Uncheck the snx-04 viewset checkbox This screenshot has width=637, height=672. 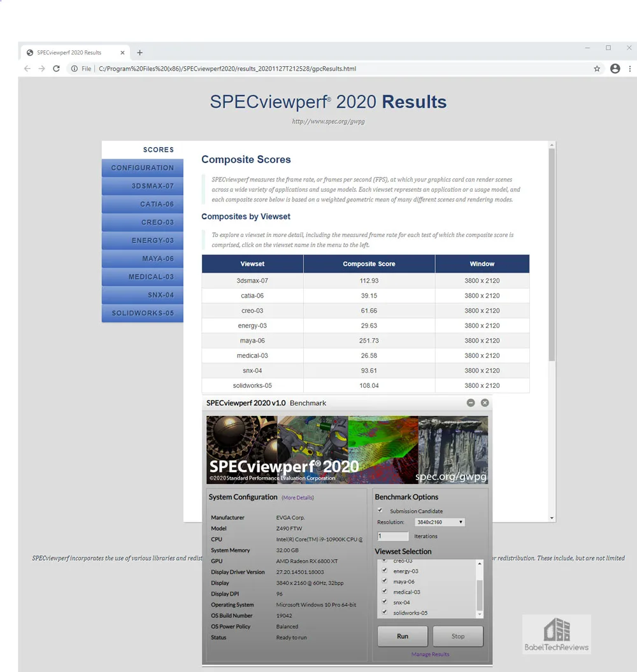(385, 601)
